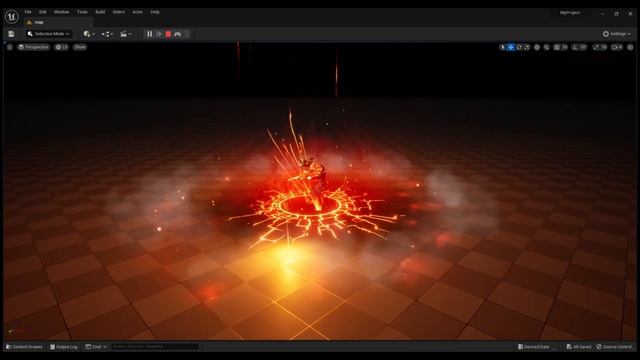The width and height of the screenshot is (640, 360).
Task: Open the Select menu
Action: [118, 12]
